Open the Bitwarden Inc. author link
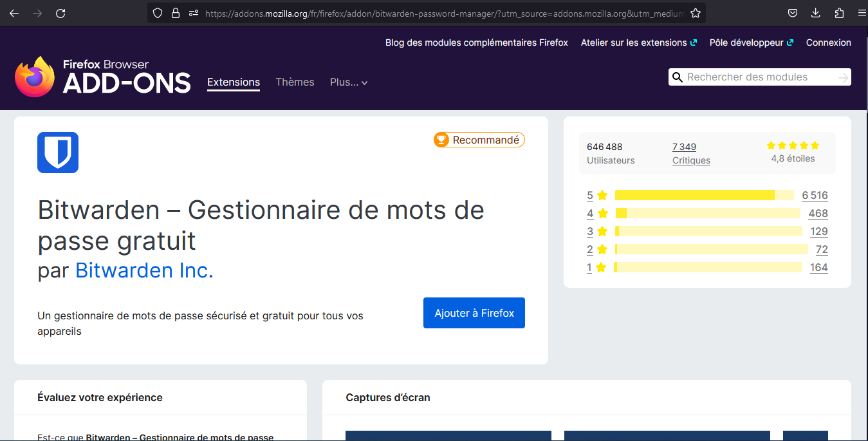The image size is (868, 441). coord(144,270)
